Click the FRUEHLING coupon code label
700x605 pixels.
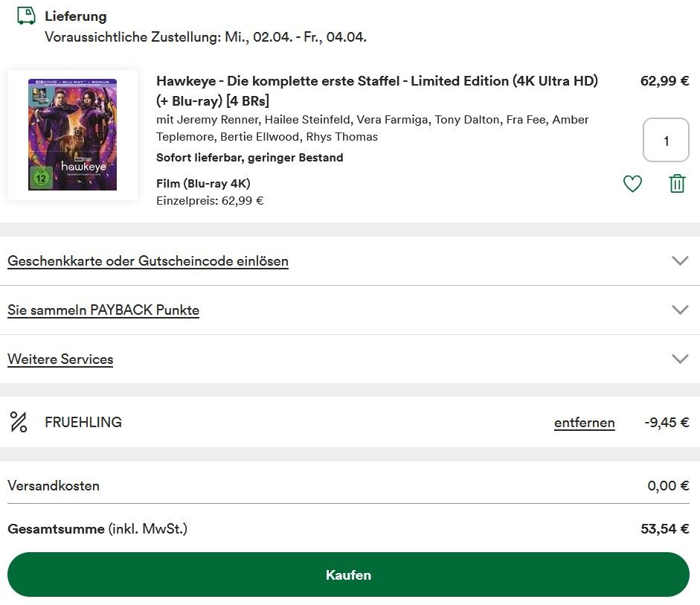(83, 422)
